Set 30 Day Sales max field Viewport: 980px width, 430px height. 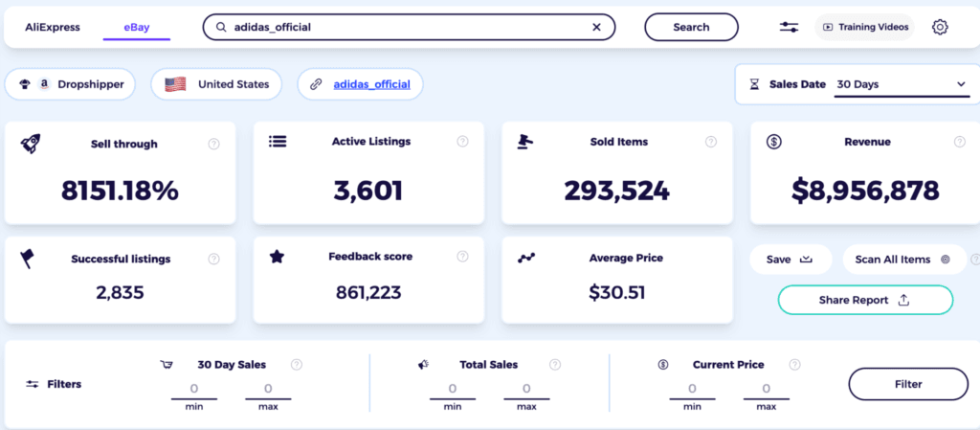tap(268, 390)
